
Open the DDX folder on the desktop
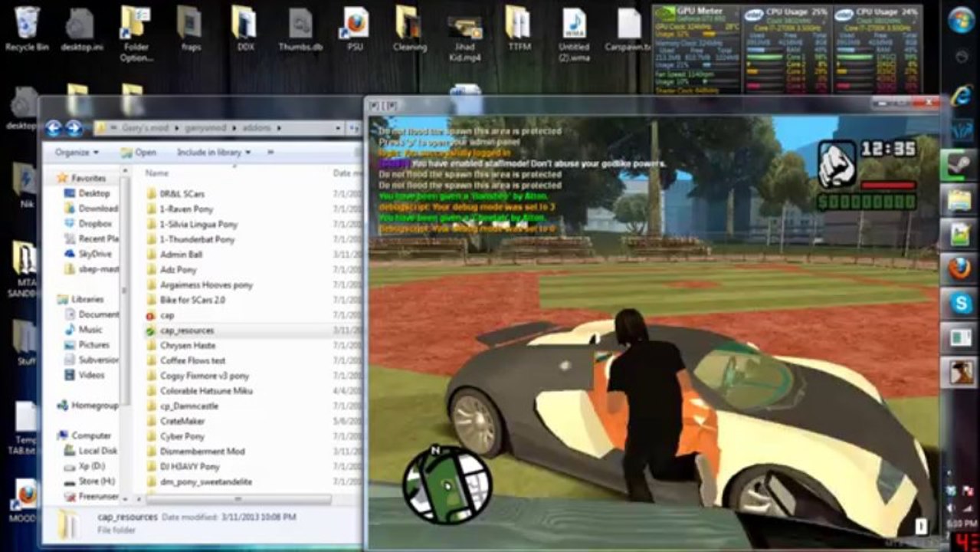point(245,28)
